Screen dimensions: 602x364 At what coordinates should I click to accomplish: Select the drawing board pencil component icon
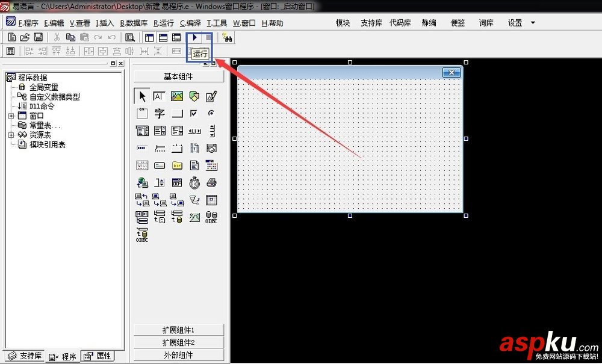(x=211, y=96)
